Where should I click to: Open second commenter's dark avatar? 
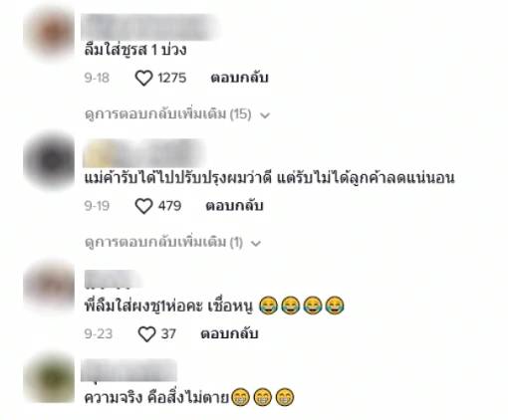50,161
